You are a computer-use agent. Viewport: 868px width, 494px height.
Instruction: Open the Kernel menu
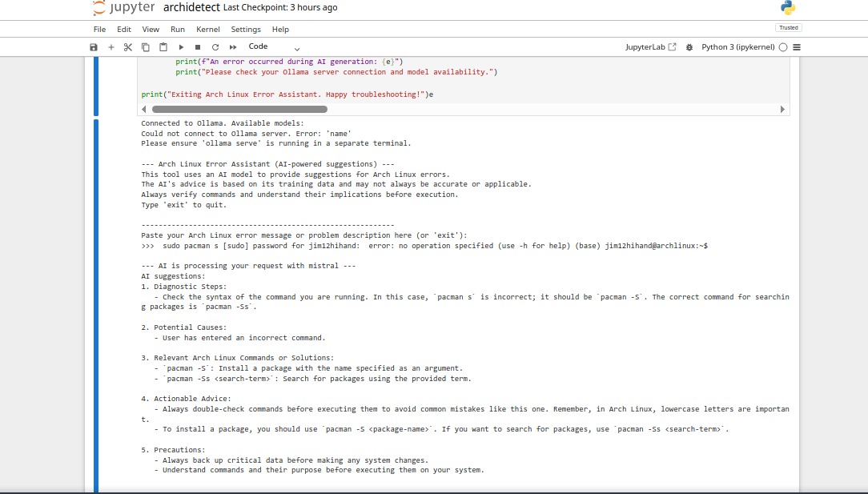tap(208, 30)
